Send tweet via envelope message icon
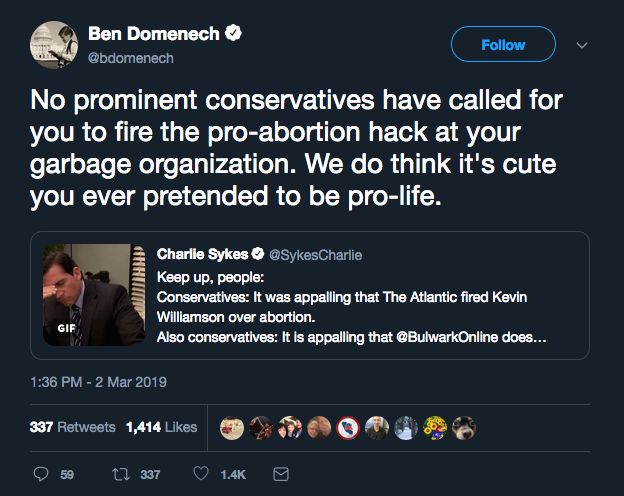Image resolution: width=624 pixels, height=496 pixels. [281, 474]
